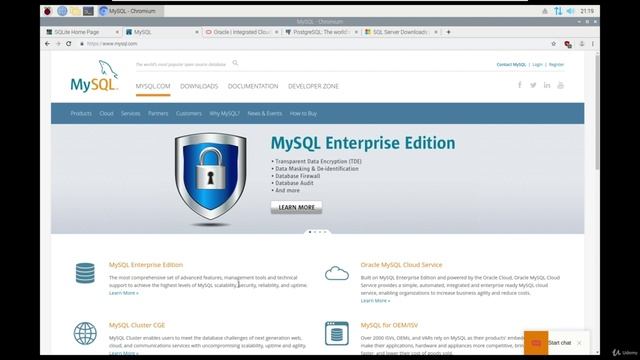Click Learn More under MySQL Enterprise Edition

pos(124,293)
